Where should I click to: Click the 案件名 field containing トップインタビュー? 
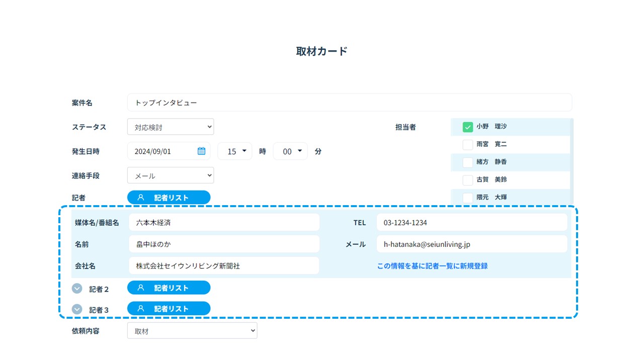click(349, 103)
